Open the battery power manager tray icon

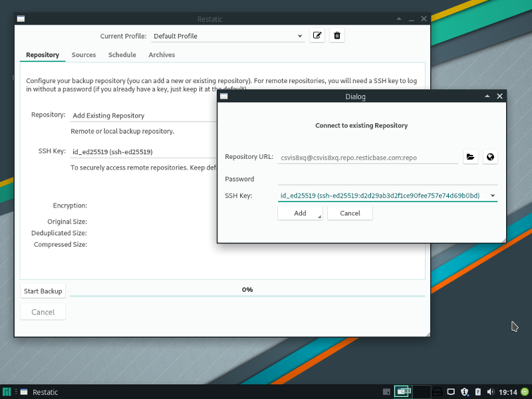pyautogui.click(x=477, y=392)
